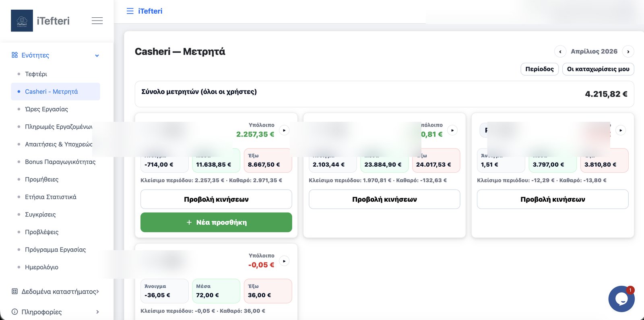This screenshot has width=644, height=320.
Task: Expand card with balance 0,81 € arrow
Action: 452,130
